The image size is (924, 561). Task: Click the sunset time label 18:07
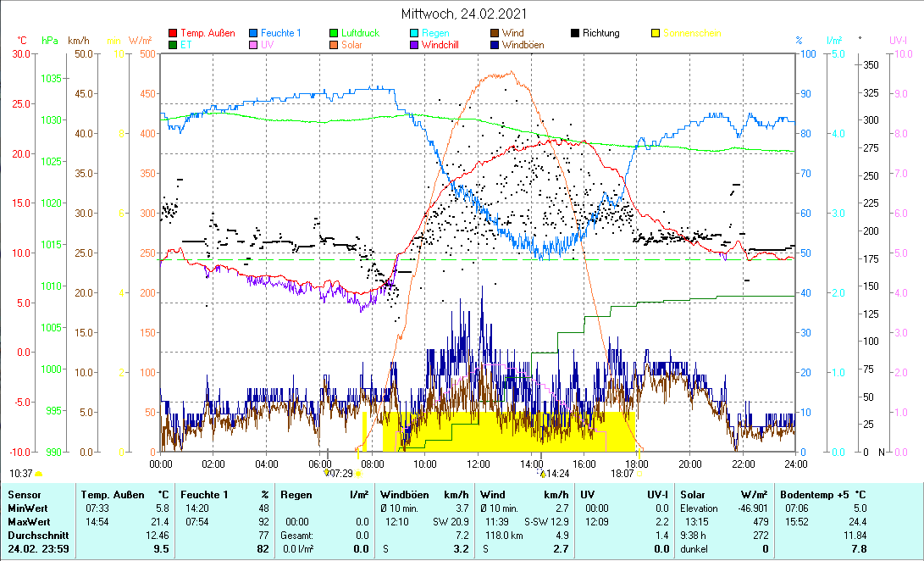[622, 473]
